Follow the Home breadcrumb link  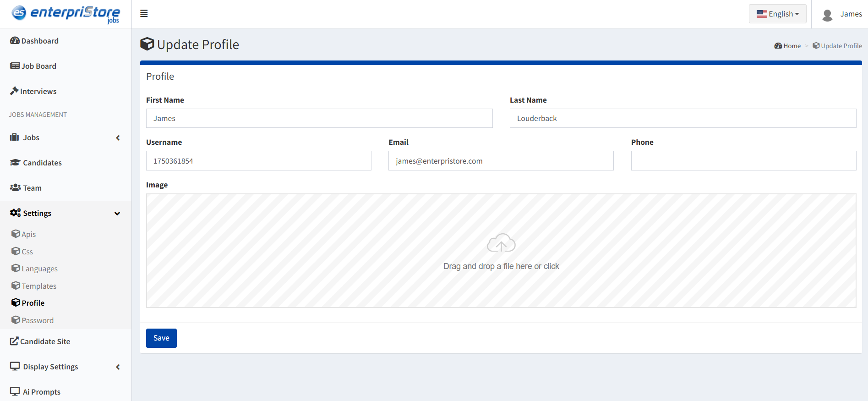coord(792,46)
